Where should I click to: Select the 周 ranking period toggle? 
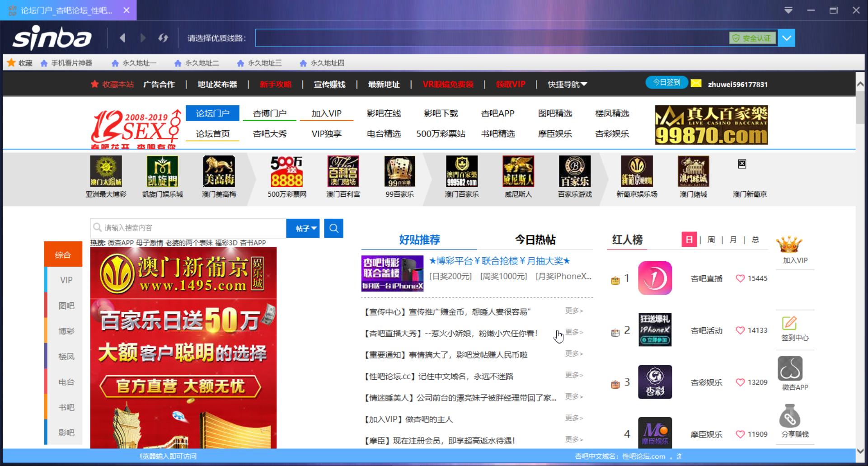711,240
